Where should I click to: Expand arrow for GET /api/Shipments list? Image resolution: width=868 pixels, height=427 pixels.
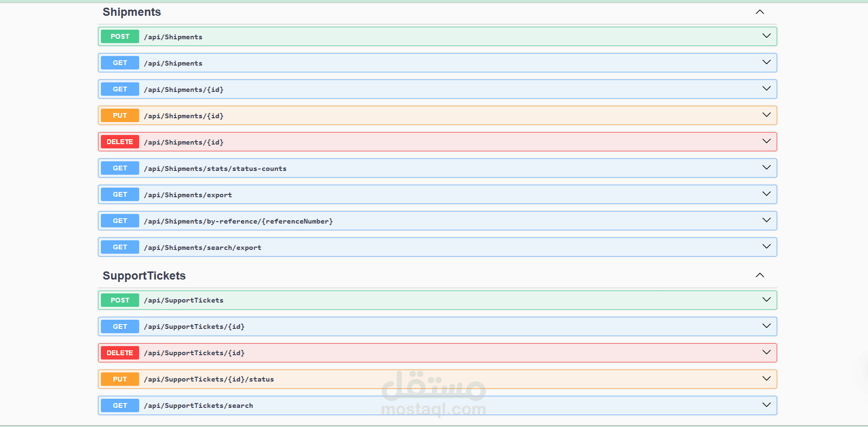(x=766, y=62)
